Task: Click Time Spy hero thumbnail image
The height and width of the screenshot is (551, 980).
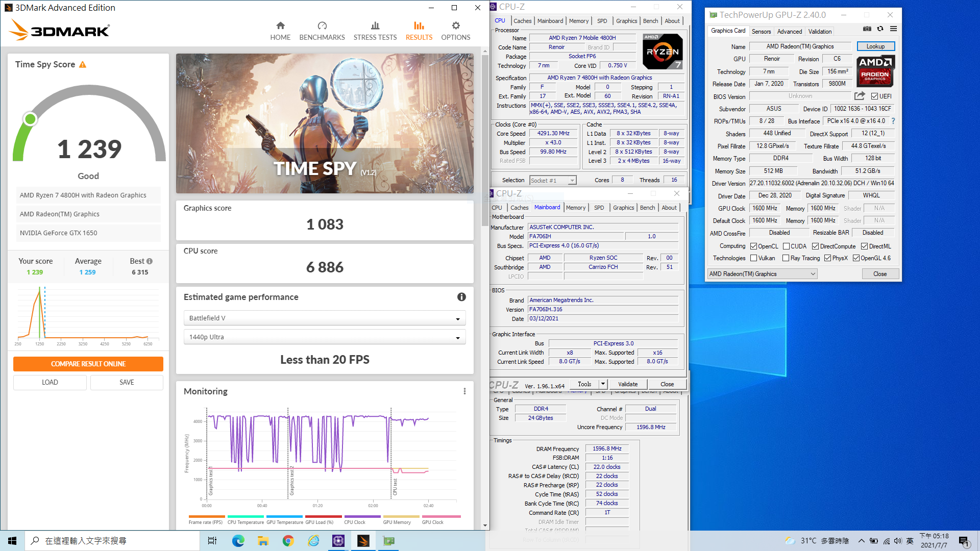Action: (325, 123)
